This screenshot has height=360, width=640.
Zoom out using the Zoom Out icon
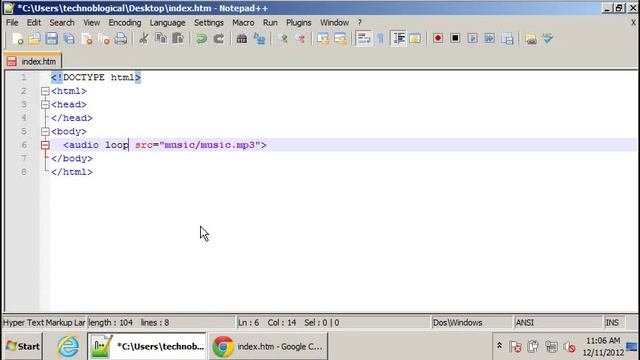coord(300,39)
